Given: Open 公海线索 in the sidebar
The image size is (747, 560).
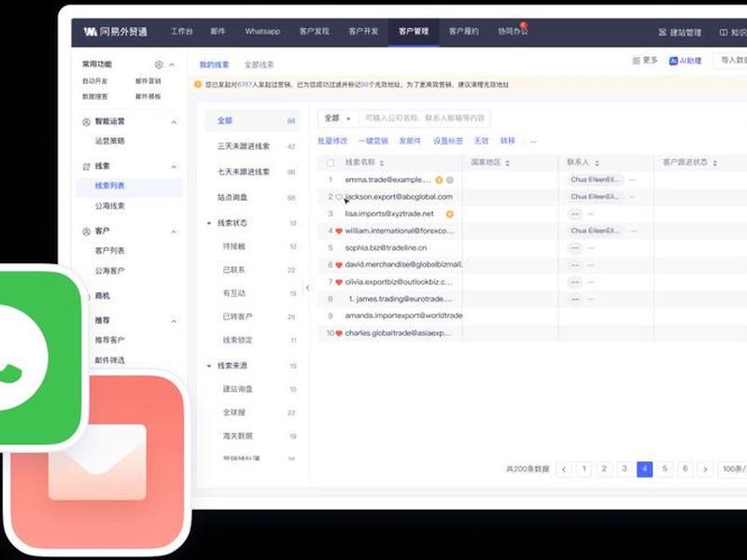Looking at the screenshot, I should point(109,206).
